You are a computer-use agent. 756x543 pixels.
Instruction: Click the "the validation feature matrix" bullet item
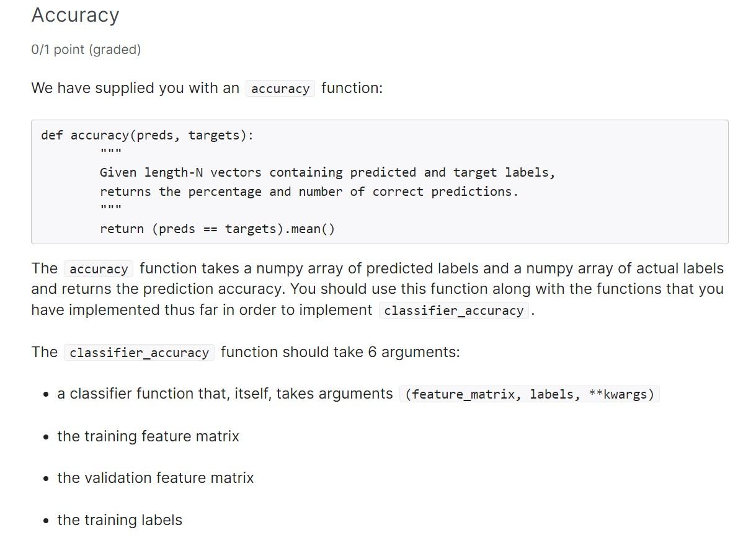point(155,478)
